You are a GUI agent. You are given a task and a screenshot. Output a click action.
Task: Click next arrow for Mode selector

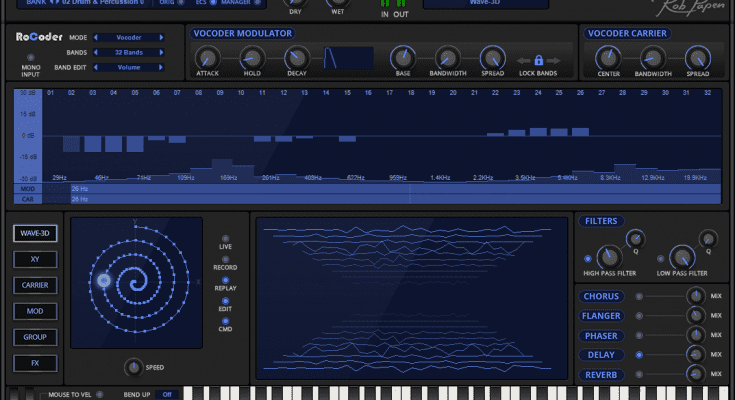(161, 38)
